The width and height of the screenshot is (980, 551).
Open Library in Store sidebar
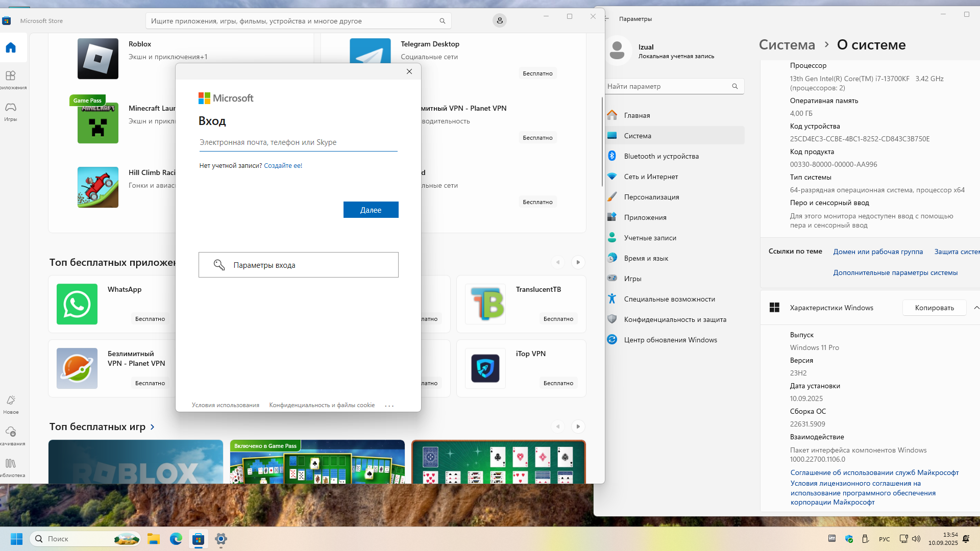point(11,468)
